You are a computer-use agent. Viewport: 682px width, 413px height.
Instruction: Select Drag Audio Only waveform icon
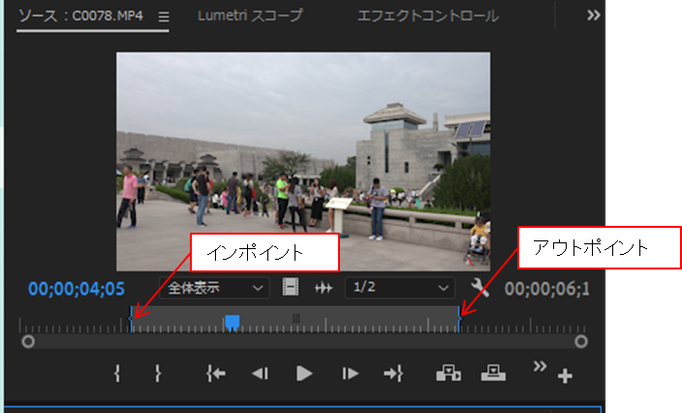324,288
